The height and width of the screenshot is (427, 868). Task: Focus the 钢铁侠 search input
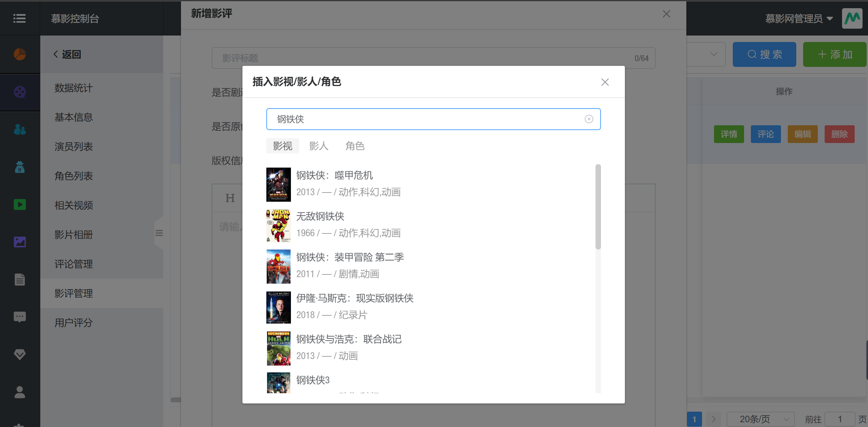pyautogui.click(x=433, y=119)
